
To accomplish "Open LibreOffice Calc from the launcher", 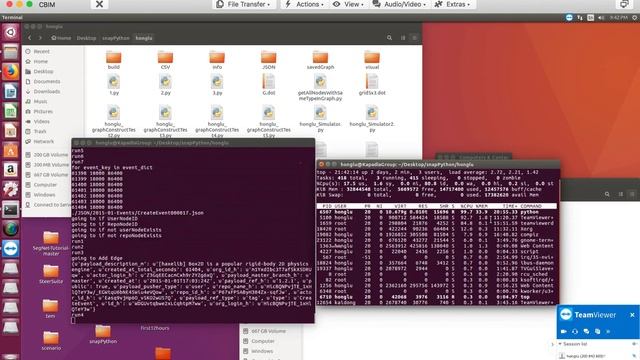I will pyautogui.click(x=11, y=111).
